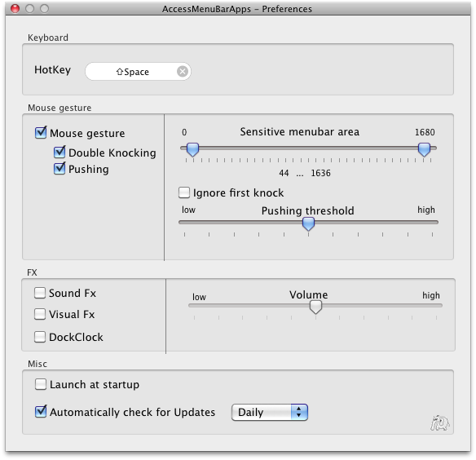
Task: Click the Volume slider knob
Action: [x=315, y=307]
